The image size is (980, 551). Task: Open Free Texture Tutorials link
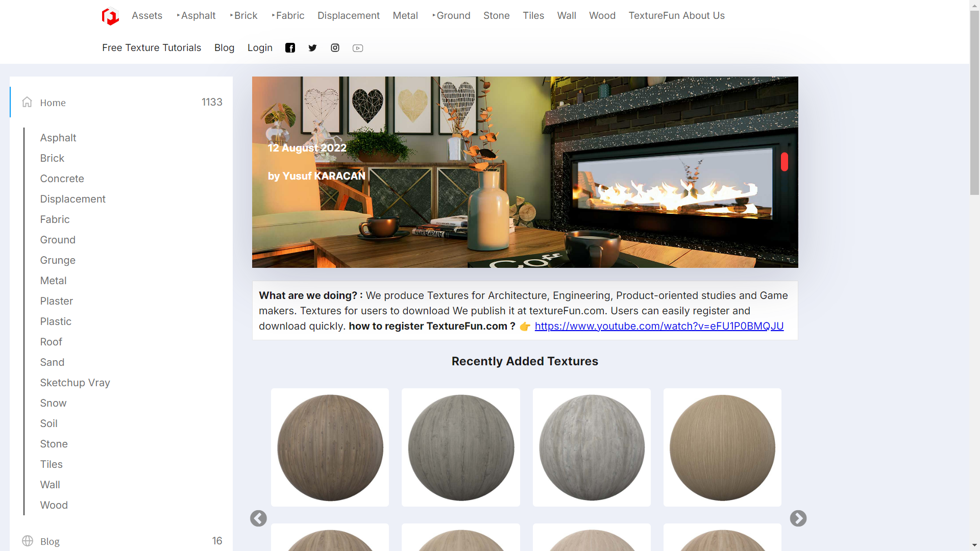coord(152,48)
